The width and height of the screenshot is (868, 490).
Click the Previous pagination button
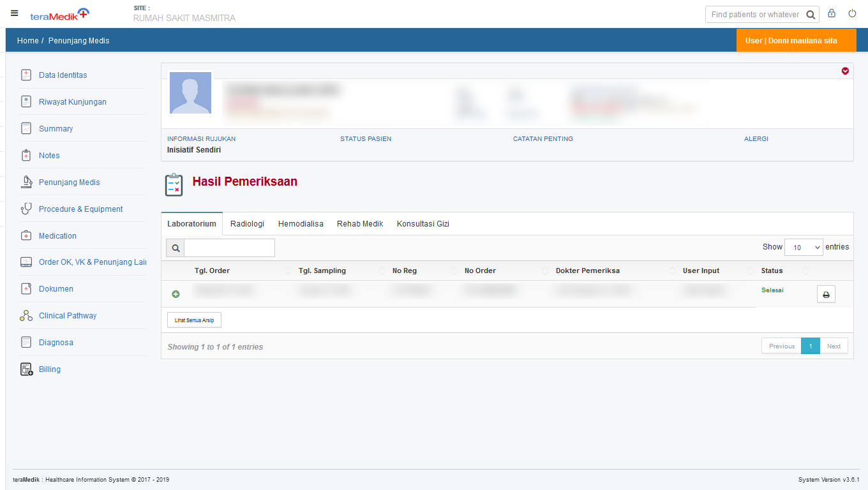781,346
